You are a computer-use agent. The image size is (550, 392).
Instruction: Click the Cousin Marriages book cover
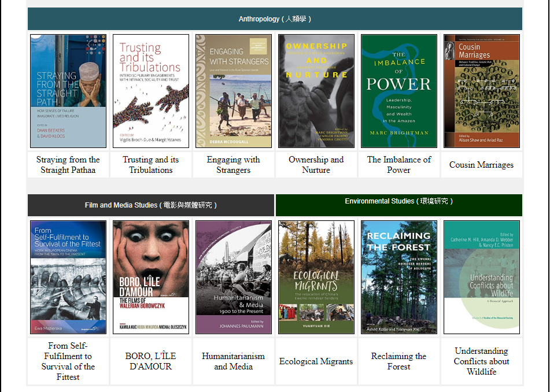pyautogui.click(x=482, y=91)
